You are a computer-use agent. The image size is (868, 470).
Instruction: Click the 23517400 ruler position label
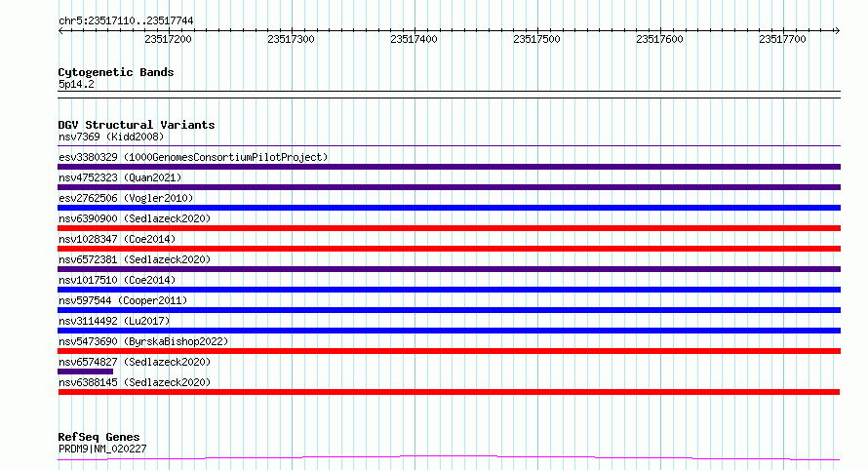[414, 39]
